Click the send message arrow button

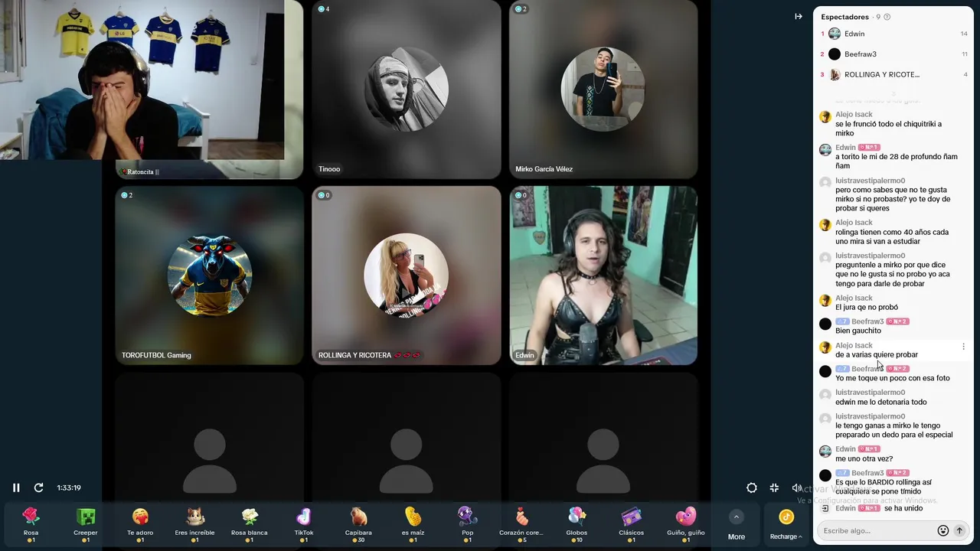[959, 530]
